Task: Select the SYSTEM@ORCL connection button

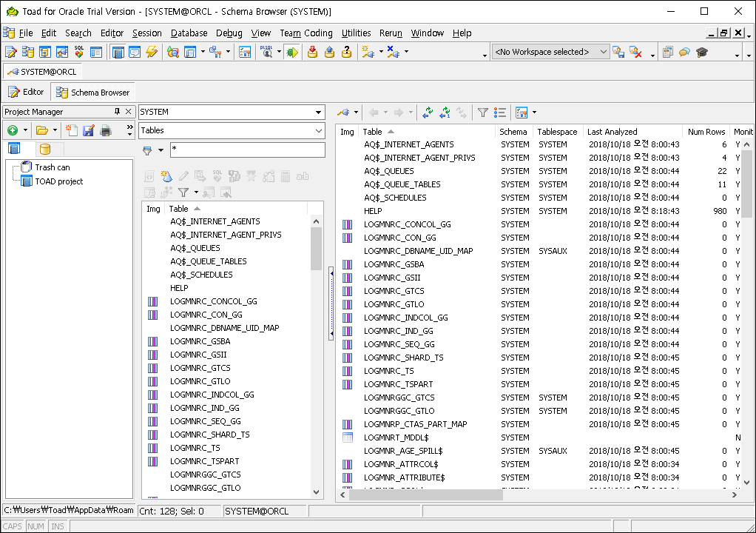Action: 42,72
